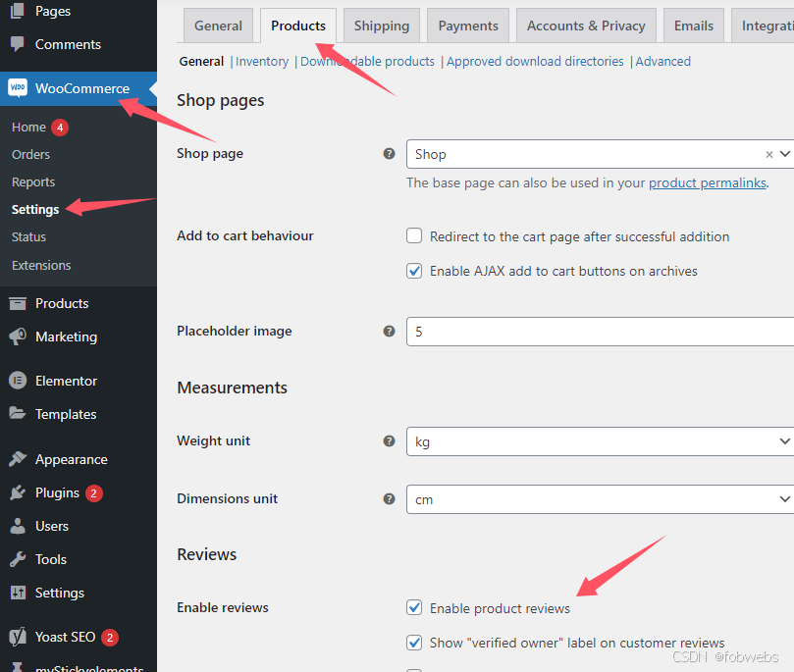The width and height of the screenshot is (794, 672).
Task: Open the Dimensions unit dropdown
Action: (600, 499)
